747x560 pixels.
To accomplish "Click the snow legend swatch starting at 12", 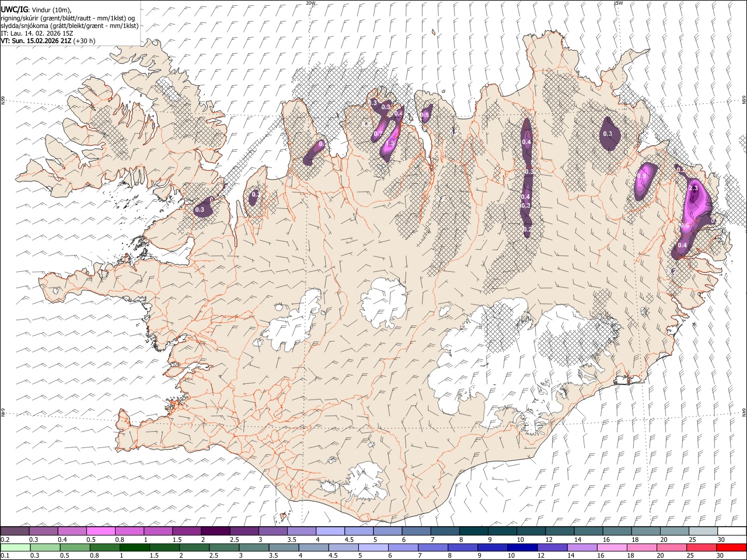I will pyautogui.click(x=560, y=531).
